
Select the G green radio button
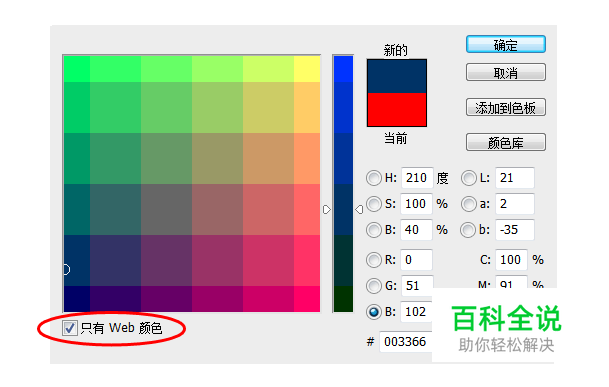tap(374, 286)
